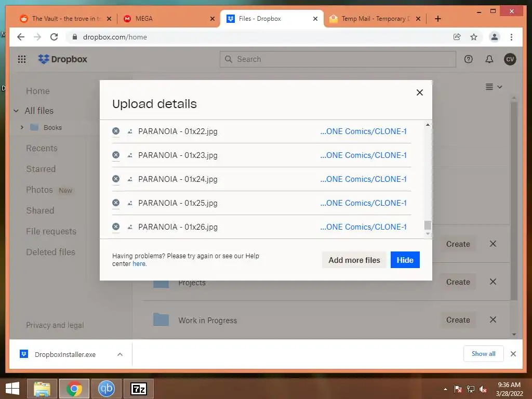This screenshot has height=399, width=532.
Task: Cancel upload of PARANOIA - 01x25.jpg
Action: (116, 203)
